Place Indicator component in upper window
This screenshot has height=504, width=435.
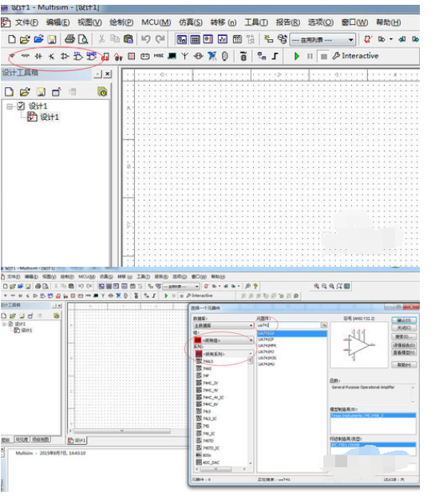pos(132,56)
